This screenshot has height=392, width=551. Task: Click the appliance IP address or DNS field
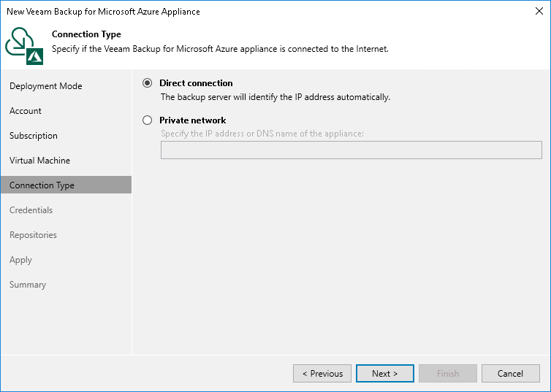[x=351, y=150]
